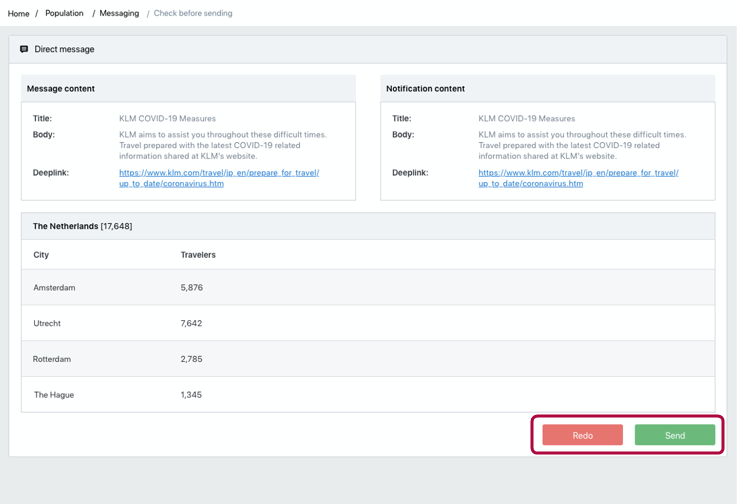Select the Amsterdam city cell

[x=54, y=288]
